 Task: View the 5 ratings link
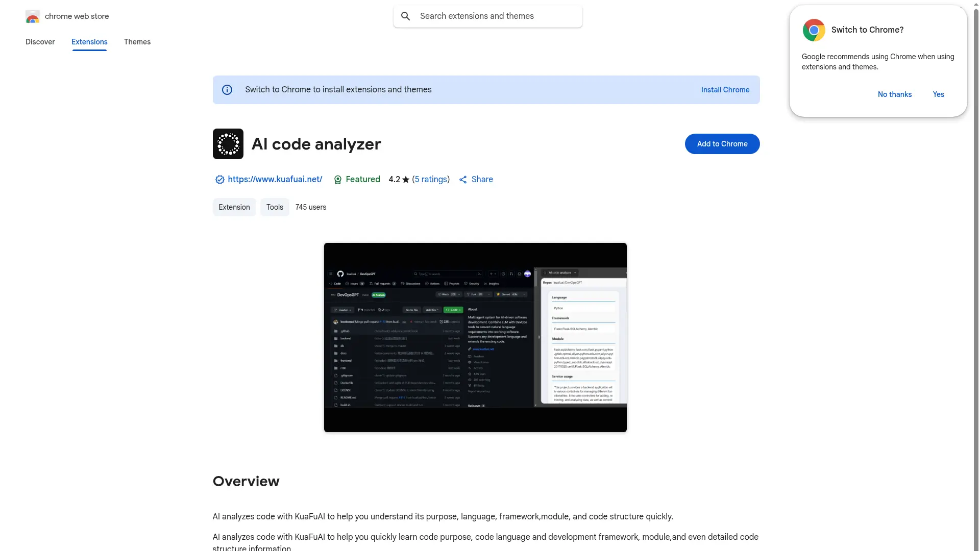tap(430, 179)
